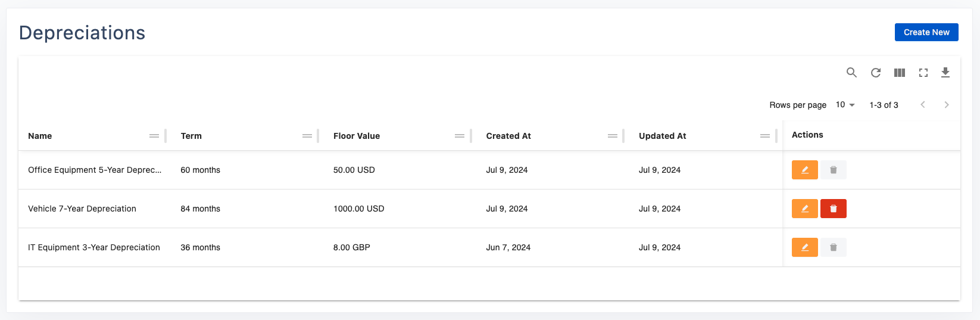Click Created At column header

[508, 136]
